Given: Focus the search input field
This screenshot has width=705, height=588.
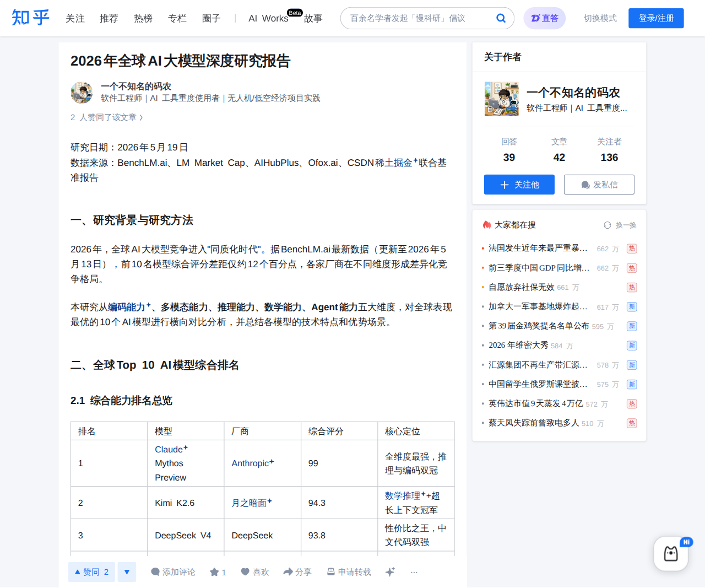Looking at the screenshot, I should coord(420,18).
